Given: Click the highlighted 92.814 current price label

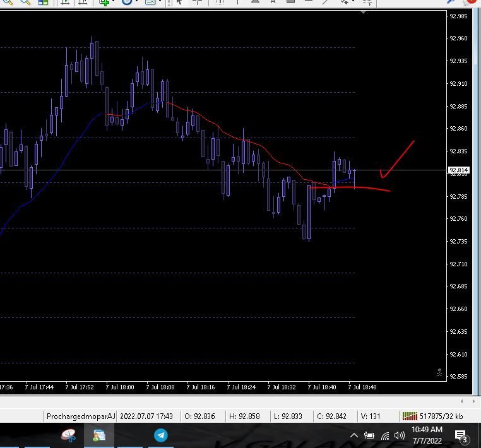Looking at the screenshot, I should click(459, 170).
